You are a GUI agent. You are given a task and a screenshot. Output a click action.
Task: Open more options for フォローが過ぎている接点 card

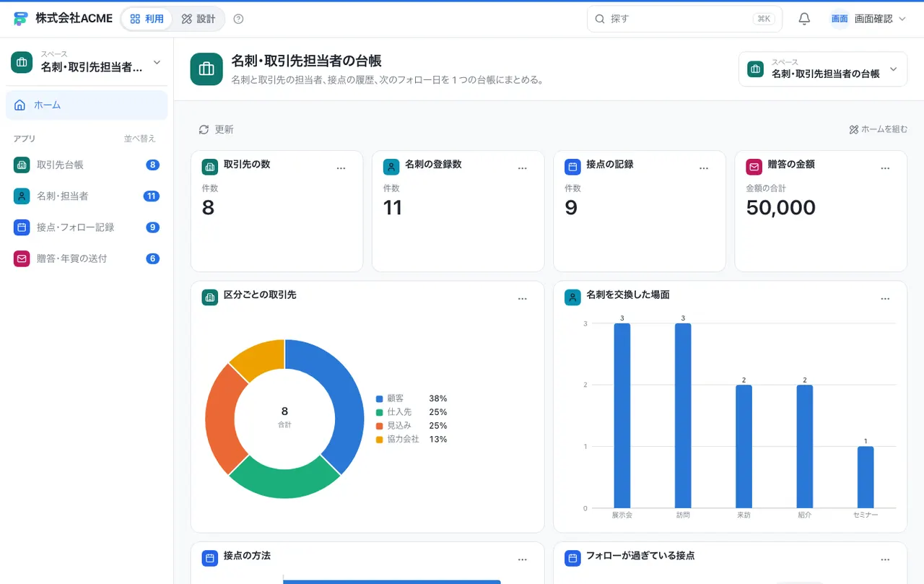[x=885, y=559]
